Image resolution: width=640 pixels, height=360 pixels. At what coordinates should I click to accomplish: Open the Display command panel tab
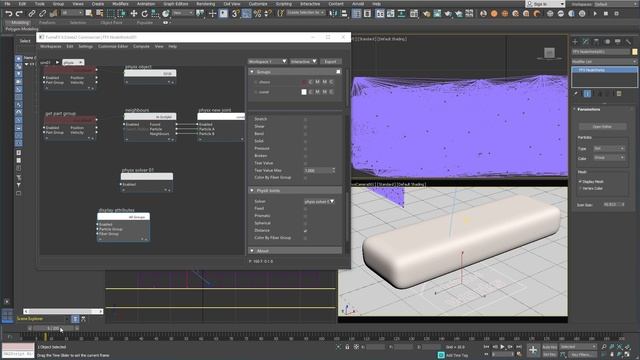tap(618, 42)
